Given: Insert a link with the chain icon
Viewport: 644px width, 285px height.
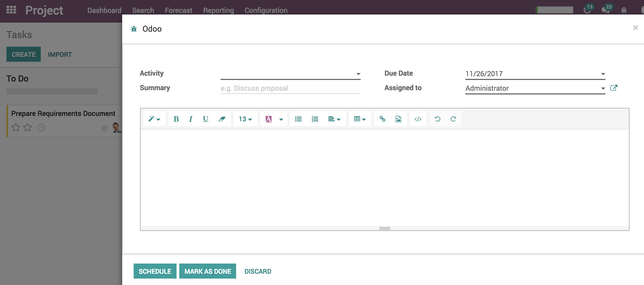Looking at the screenshot, I should (382, 119).
